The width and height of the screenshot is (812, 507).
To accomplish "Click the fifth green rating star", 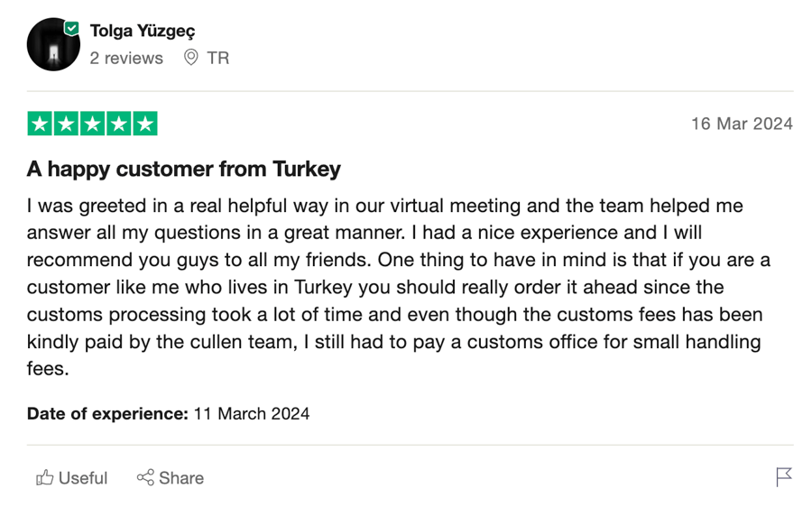I will coord(145,124).
